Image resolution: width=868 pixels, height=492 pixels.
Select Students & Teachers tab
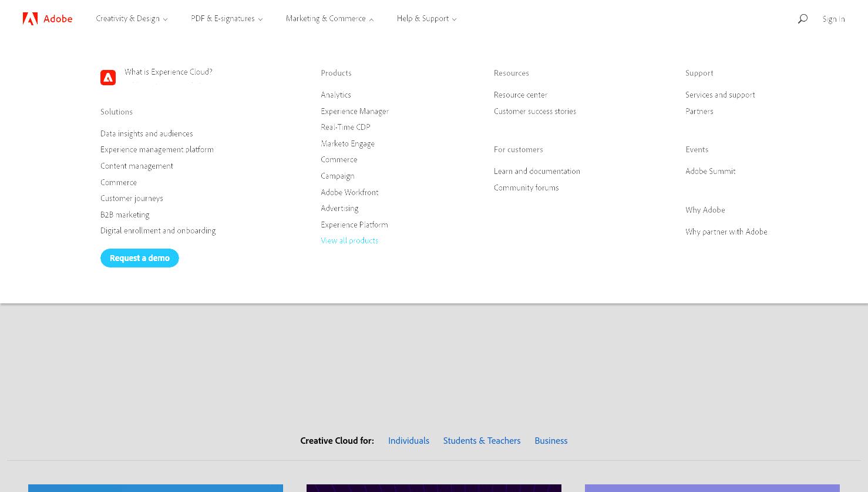(482, 441)
